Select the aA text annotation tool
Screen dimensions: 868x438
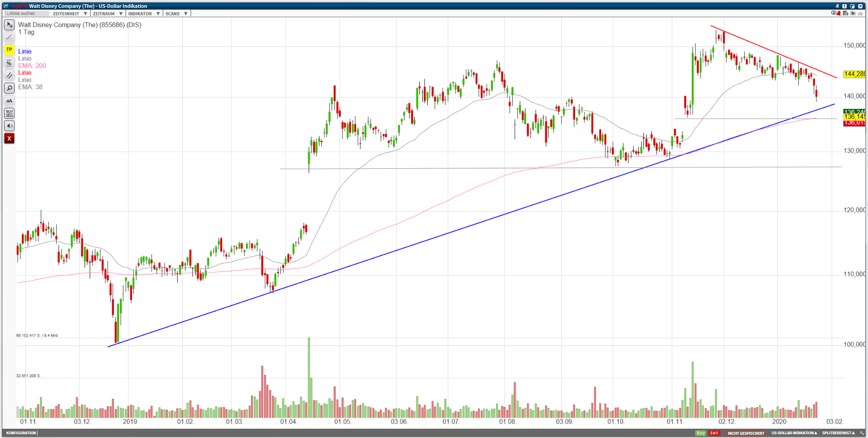coord(9,100)
